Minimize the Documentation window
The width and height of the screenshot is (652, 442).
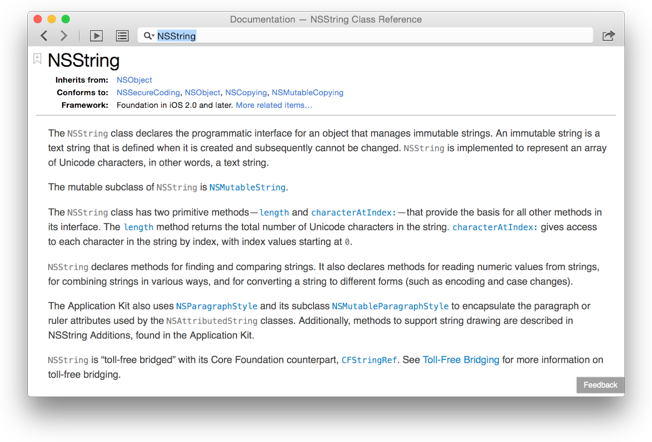click(x=52, y=19)
